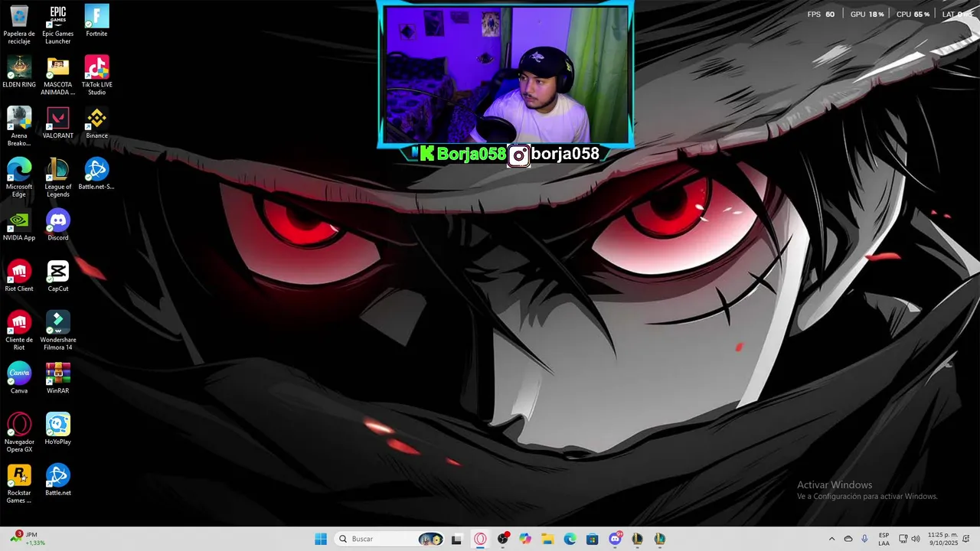Click the CPU 65% overlay readout
Image resolution: width=980 pixels, height=551 pixels.
tap(913, 14)
